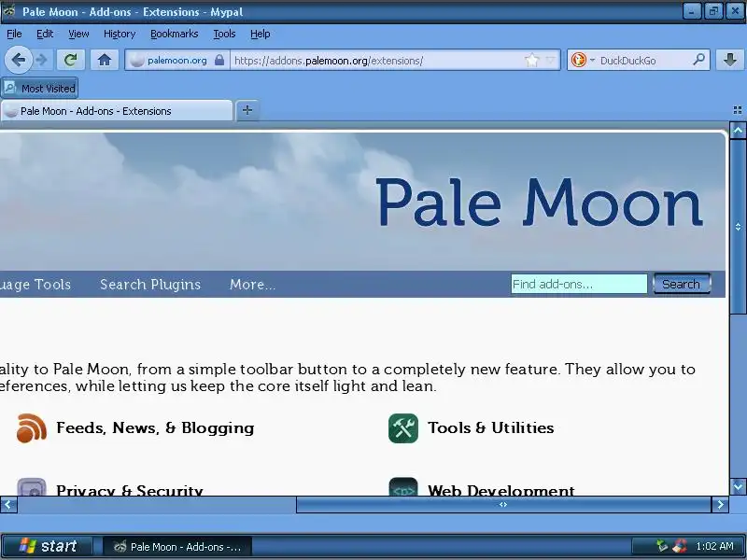Go back with the back arrow button
Viewport: 747px width, 560px height.
tap(18, 60)
